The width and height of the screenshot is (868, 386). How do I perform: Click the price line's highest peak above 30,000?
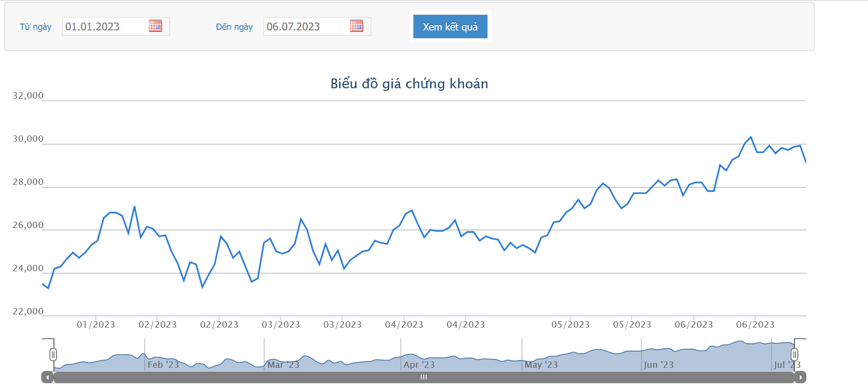(751, 137)
